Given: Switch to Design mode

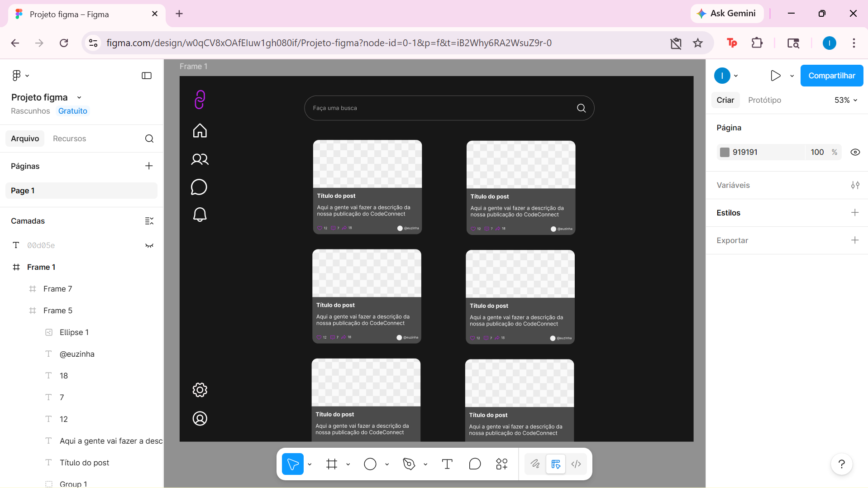Looking at the screenshot, I should pyautogui.click(x=556, y=464).
